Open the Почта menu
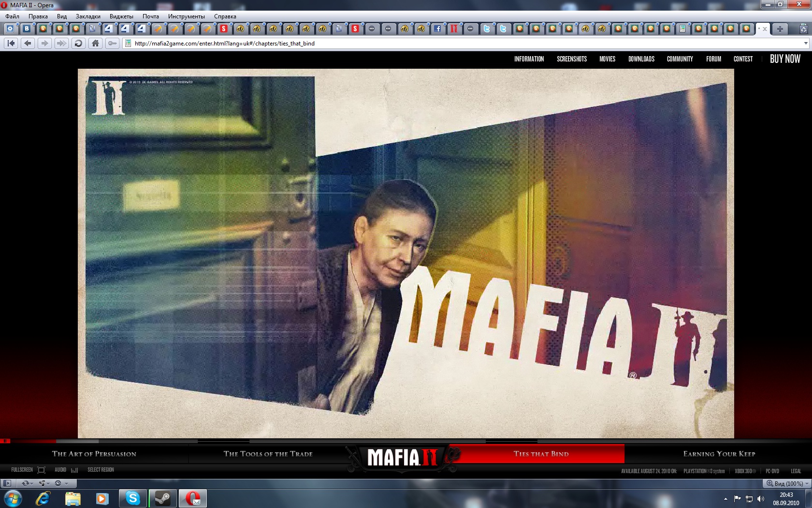This screenshot has height=508, width=812. pyautogui.click(x=151, y=16)
